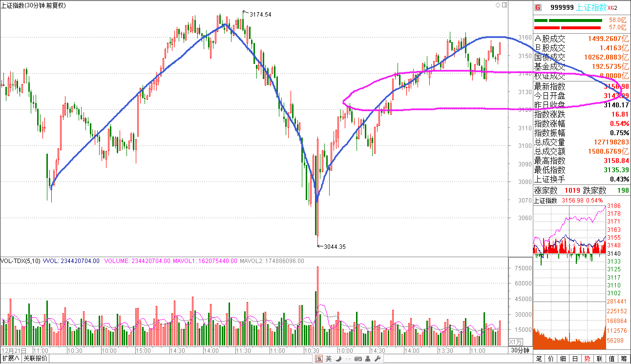Open the IME soft keyboard icon
Image resolution: width=631 pixels, height=364 pixels.
pos(358,359)
